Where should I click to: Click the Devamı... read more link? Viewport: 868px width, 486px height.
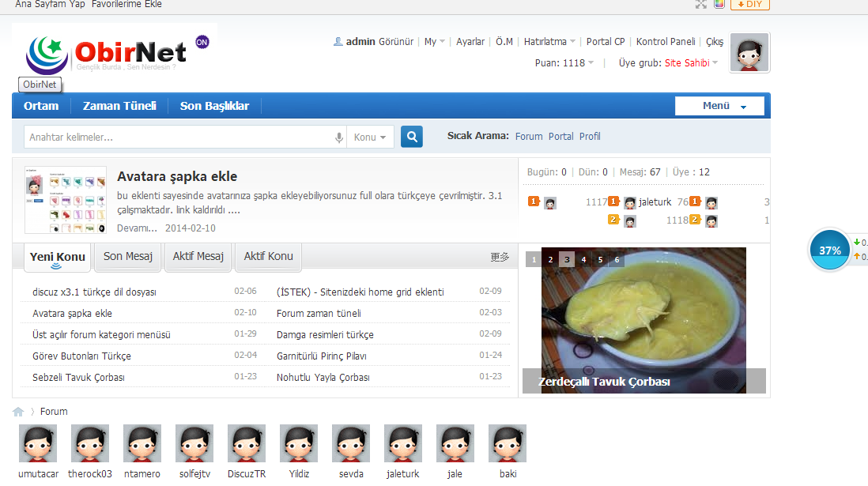tap(137, 228)
